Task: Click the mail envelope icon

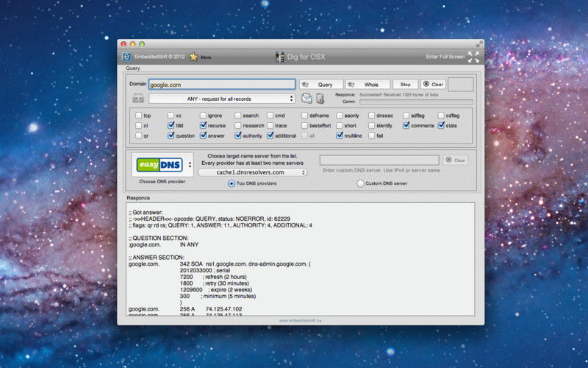Action: [x=306, y=99]
